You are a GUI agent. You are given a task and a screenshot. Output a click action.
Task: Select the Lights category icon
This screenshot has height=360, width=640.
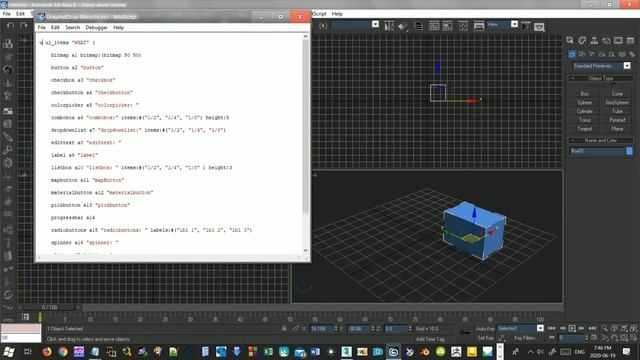coord(592,54)
